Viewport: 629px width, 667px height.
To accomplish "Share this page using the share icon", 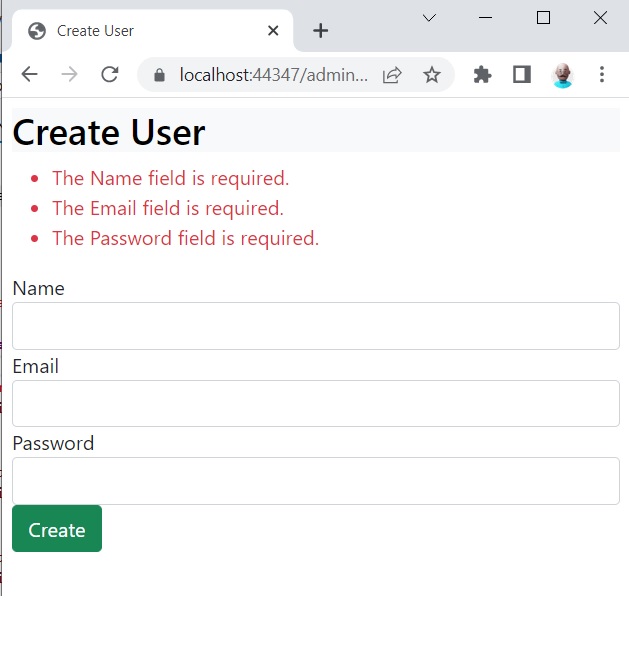I will click(392, 75).
